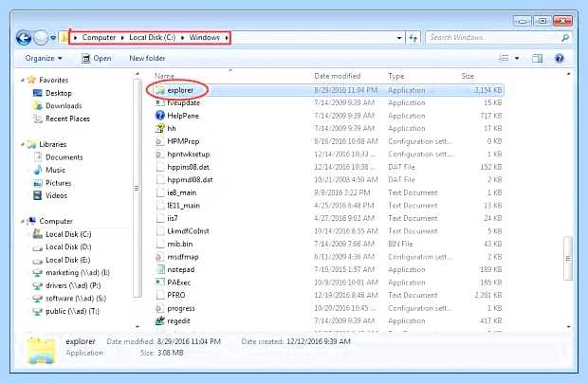The width and height of the screenshot is (588, 383).
Task: Click the Forward navigation arrow button
Action: (41, 38)
